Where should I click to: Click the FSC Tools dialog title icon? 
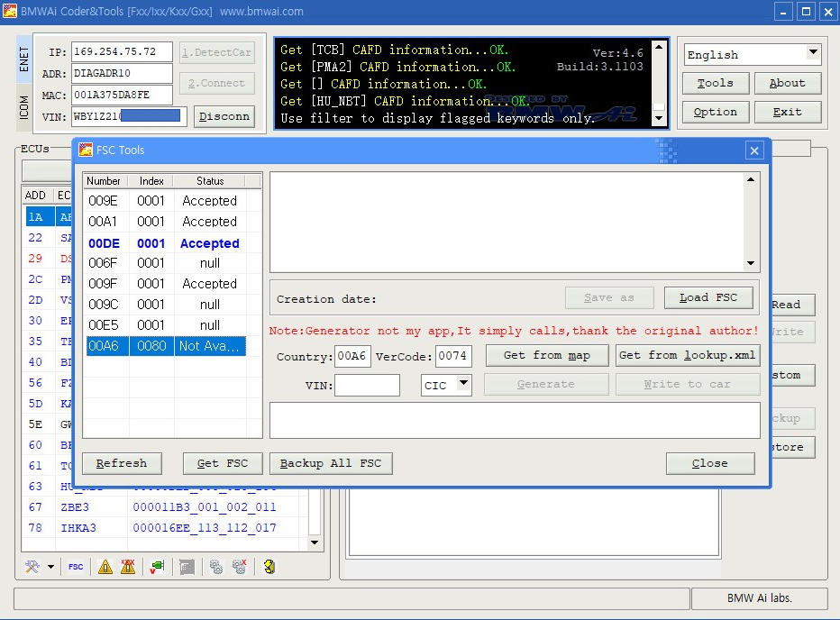(86, 150)
